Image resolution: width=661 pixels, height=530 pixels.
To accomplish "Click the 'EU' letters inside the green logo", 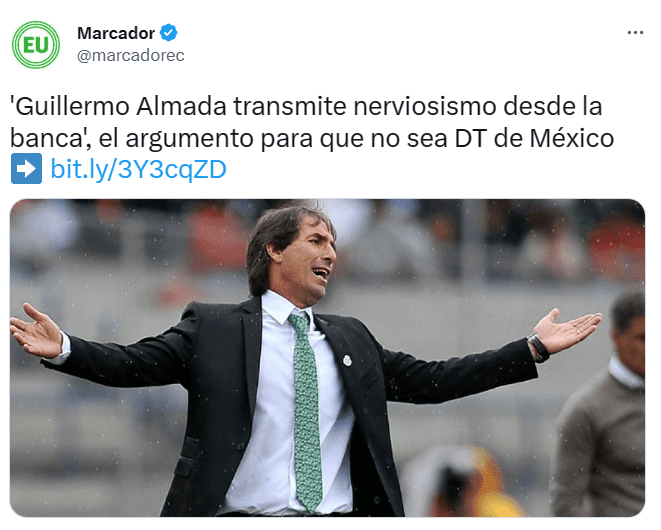I will pyautogui.click(x=36, y=45).
